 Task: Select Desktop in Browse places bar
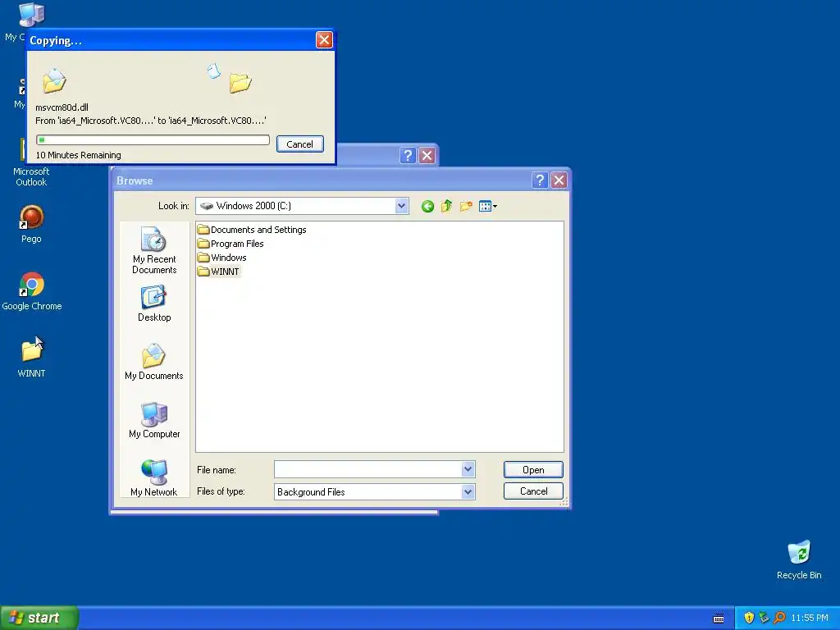coord(154,304)
